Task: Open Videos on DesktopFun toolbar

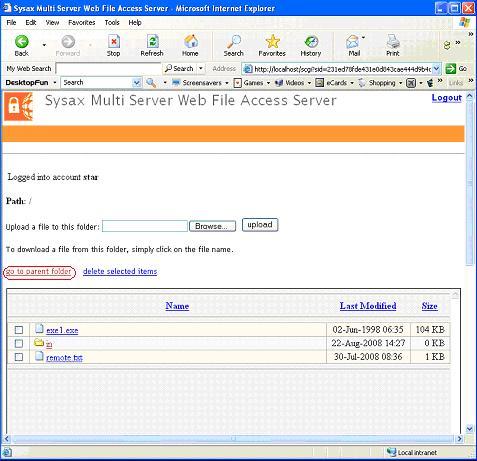Action: click(x=294, y=83)
